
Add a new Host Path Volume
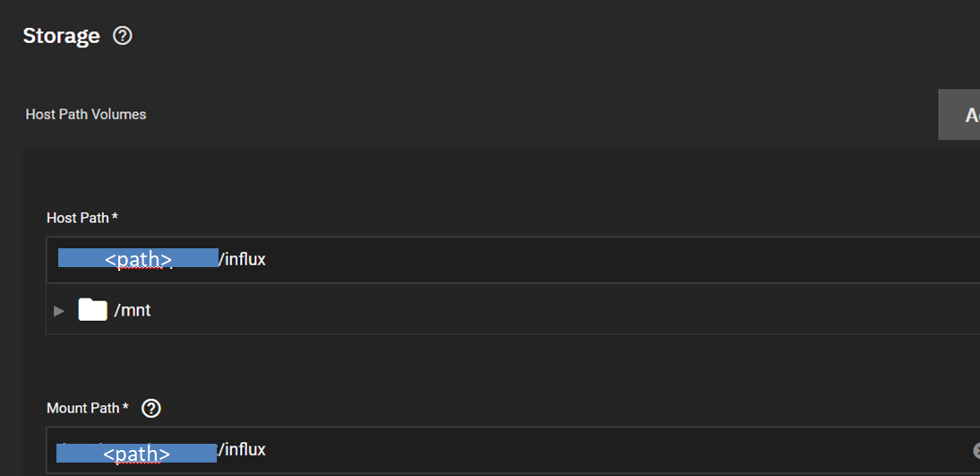click(x=959, y=115)
